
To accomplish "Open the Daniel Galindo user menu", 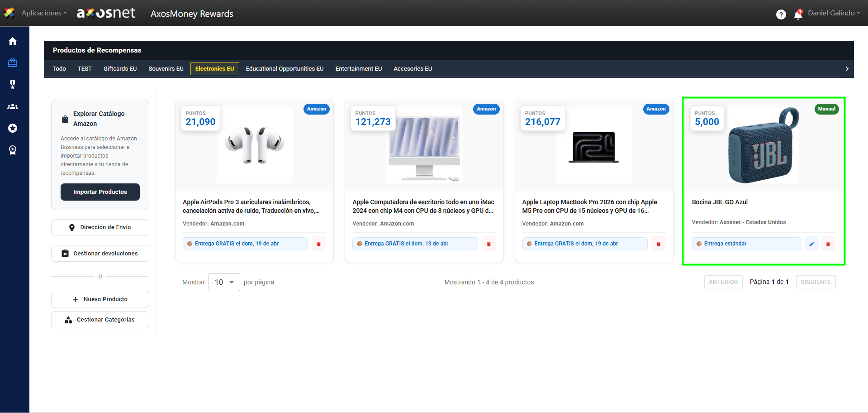I will click(834, 13).
